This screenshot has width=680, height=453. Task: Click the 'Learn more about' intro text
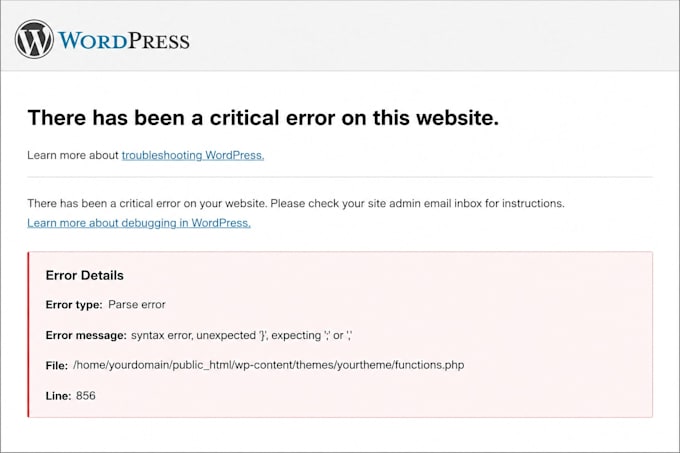[x=73, y=155]
